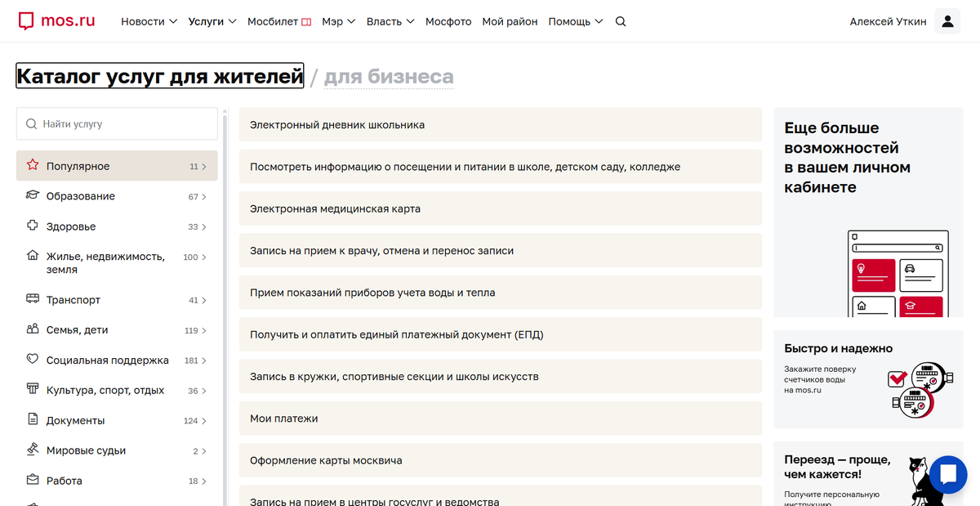Screen dimensions: 980x506
Task: Click the medical cross icon beside Здоровье
Action: (33, 226)
